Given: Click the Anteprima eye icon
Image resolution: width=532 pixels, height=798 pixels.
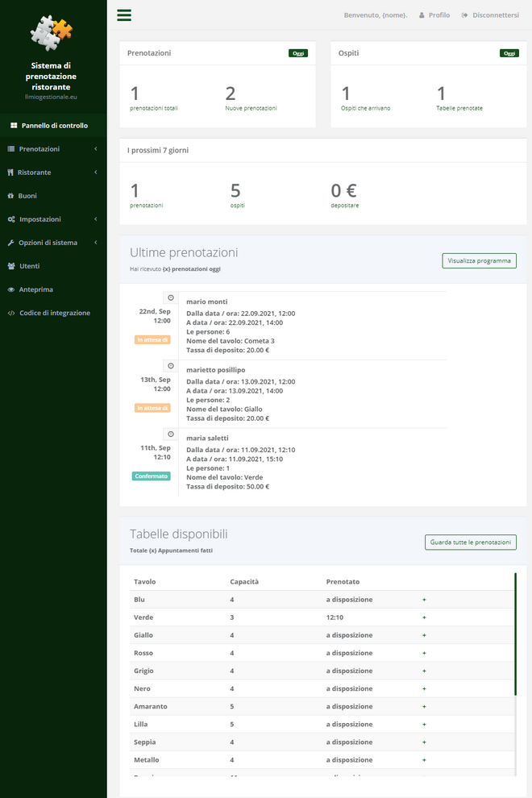Looking at the screenshot, I should [11, 289].
